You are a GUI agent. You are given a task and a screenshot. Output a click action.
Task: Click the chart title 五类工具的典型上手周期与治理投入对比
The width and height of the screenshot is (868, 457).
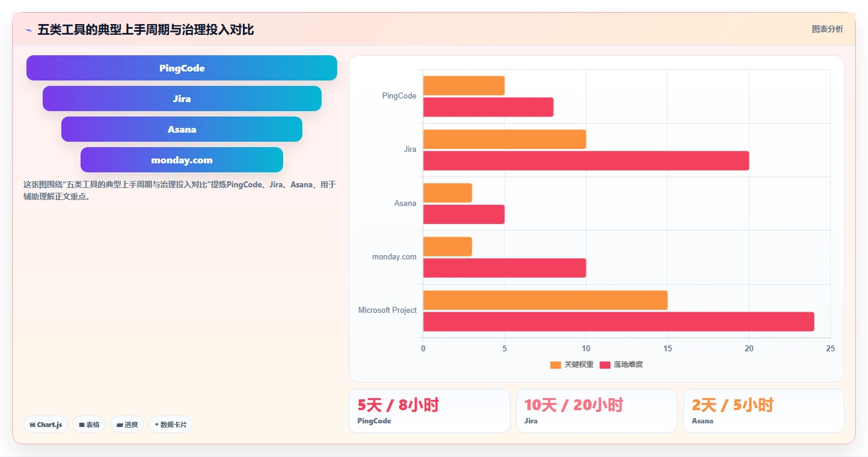coord(145,29)
